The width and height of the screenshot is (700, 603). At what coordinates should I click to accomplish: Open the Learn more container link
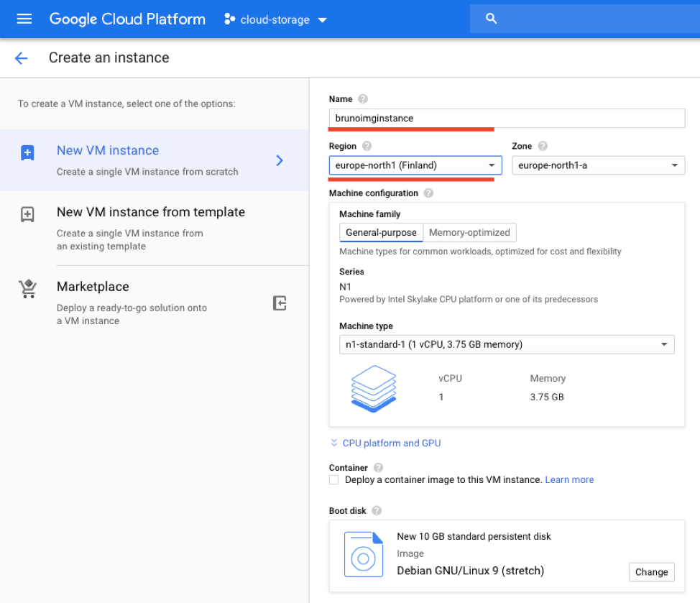pyautogui.click(x=569, y=479)
